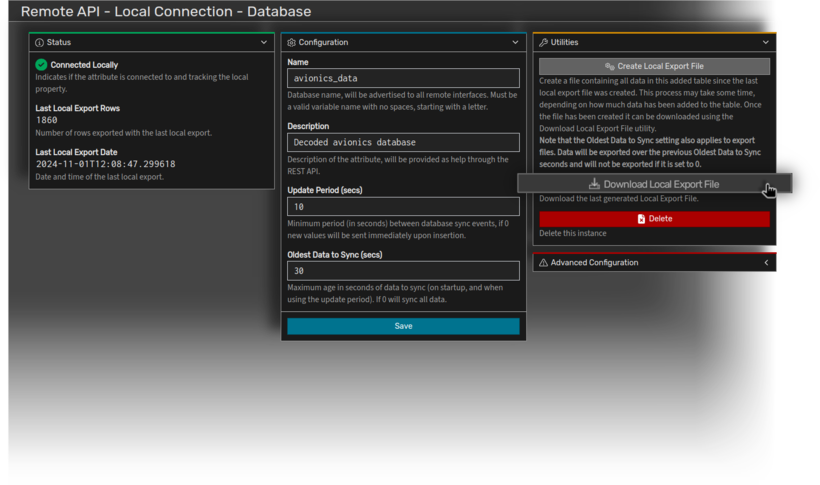Click the page title Remote API - Local Connection - Database
Image resolution: width=820 pixels, height=485 pixels.
coord(166,12)
